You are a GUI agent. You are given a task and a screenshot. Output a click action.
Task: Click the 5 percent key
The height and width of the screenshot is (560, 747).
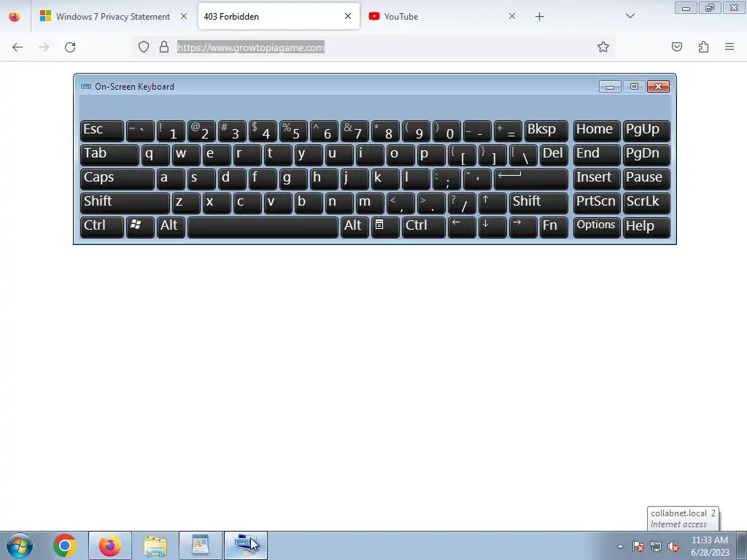pos(293,131)
